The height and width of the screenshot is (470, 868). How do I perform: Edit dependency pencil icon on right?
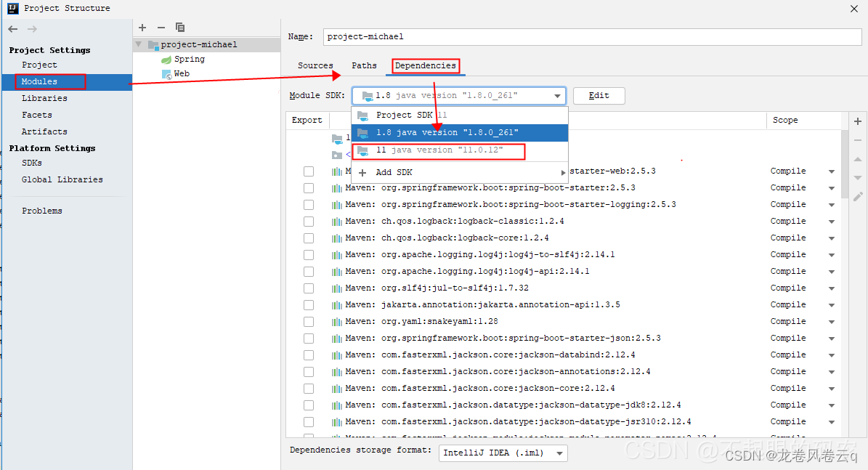pos(858,197)
